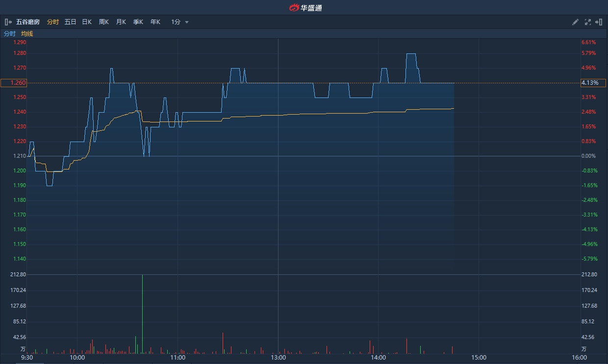Toggle the orange 均线 average line legend
The image size is (608, 364).
pos(27,34)
